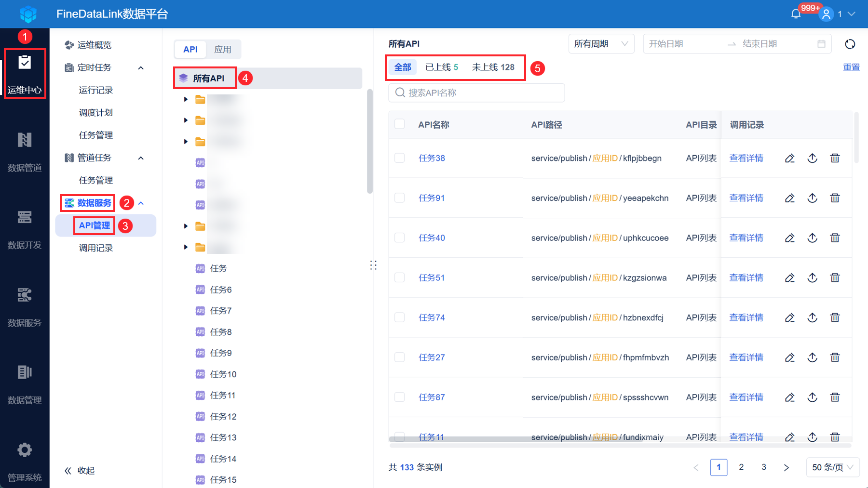This screenshot has width=868, height=488.
Task: Publish 任务40 with the upload icon
Action: click(x=813, y=237)
